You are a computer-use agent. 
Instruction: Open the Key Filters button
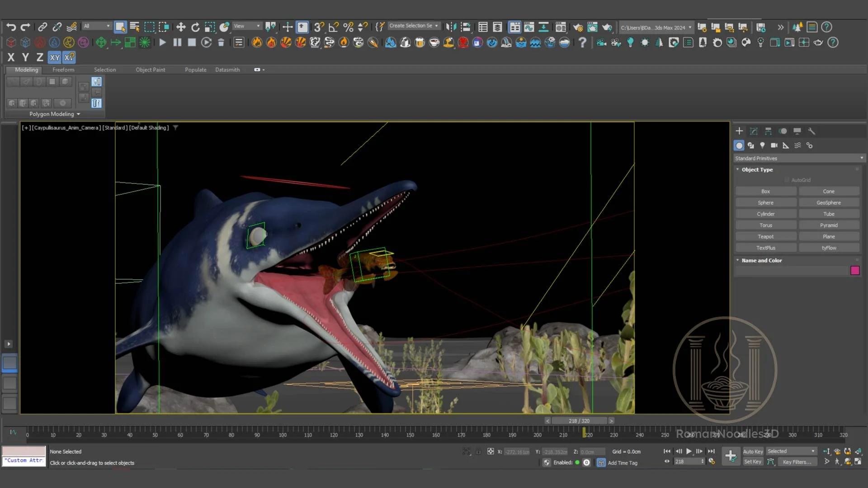(797, 462)
